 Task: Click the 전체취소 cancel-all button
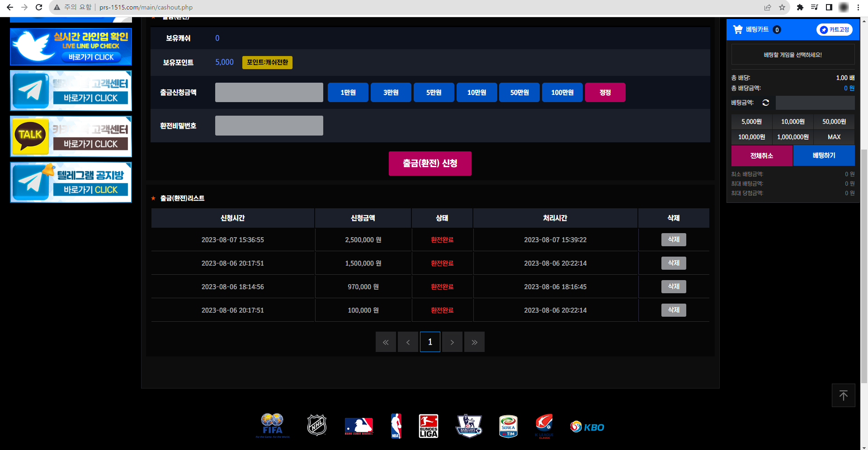click(x=762, y=155)
